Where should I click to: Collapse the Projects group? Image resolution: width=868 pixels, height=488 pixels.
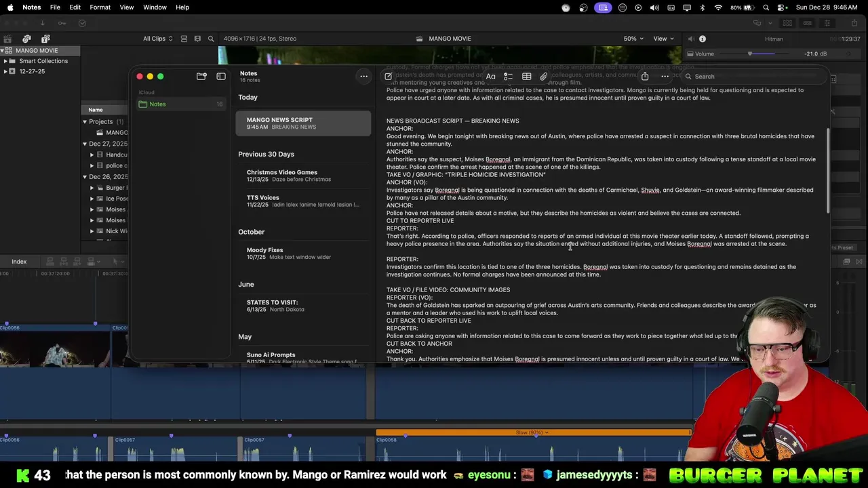point(85,122)
